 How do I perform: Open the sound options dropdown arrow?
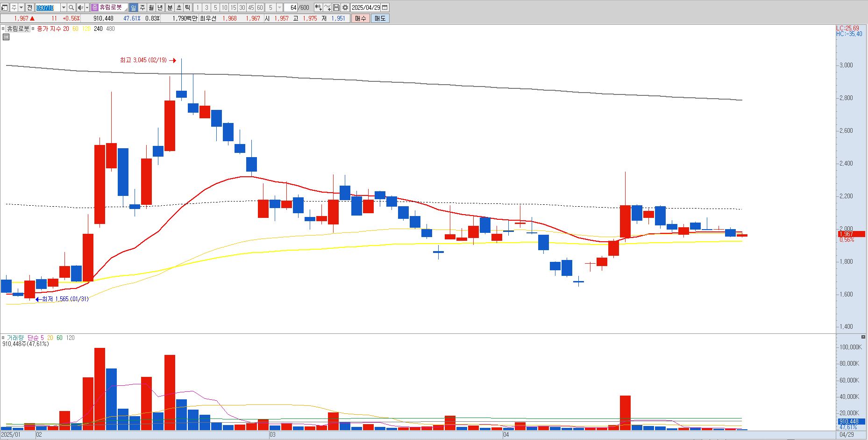87,7
